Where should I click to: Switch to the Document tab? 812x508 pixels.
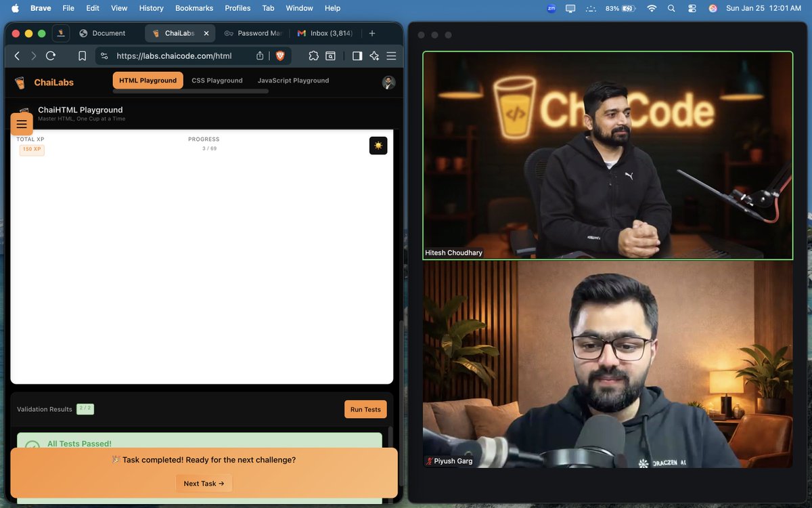102,33
